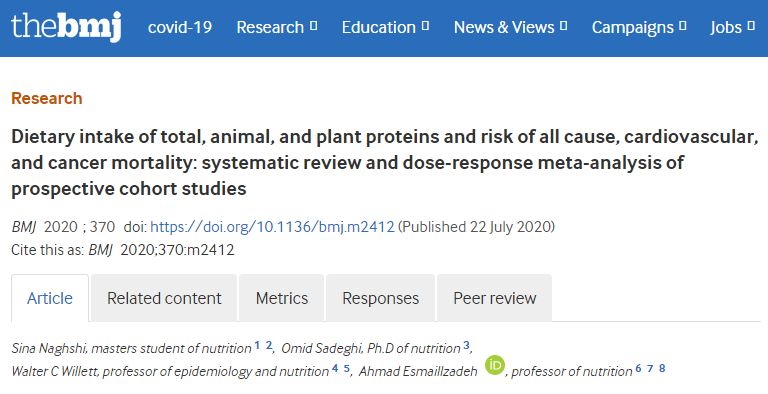Follow the doi.org/10.1136/bmj.m2412 link
The height and width of the screenshot is (394, 768).
(x=272, y=227)
